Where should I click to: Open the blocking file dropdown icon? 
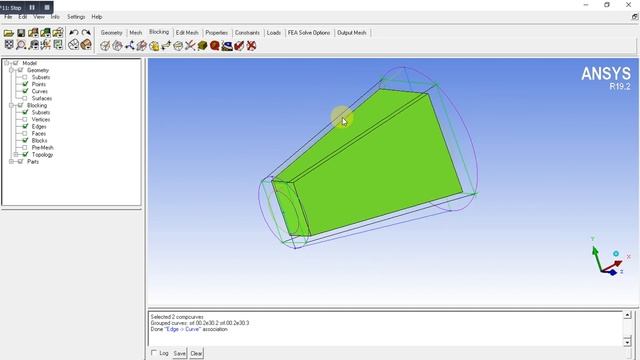(58, 33)
